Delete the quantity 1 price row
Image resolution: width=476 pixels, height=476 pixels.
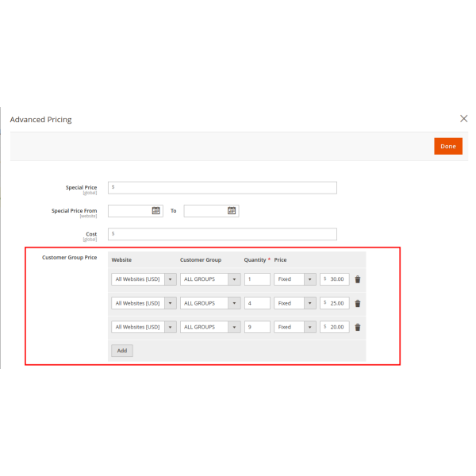358,279
